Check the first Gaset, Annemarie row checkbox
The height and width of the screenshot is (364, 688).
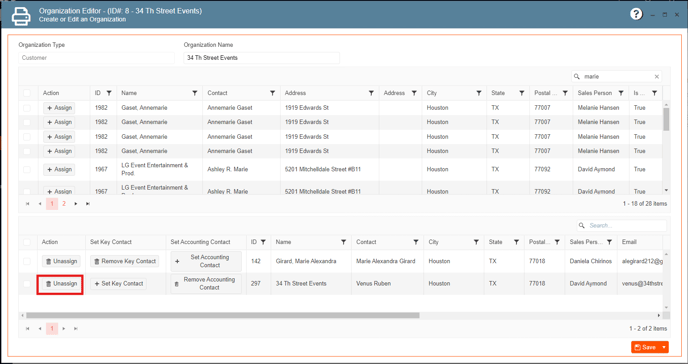point(27,108)
